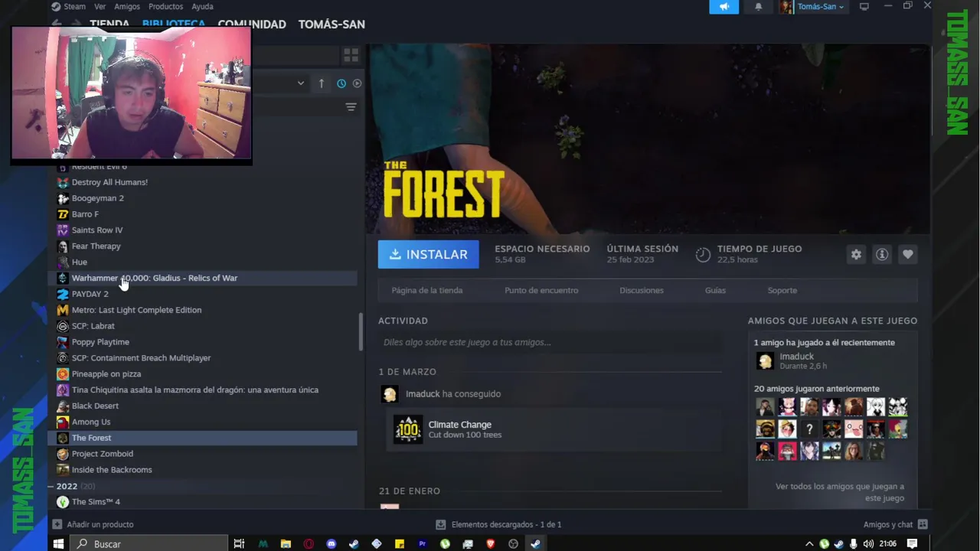Screen dimensions: 980x551
Task: Select Pineapple on pizza game
Action: (x=106, y=374)
